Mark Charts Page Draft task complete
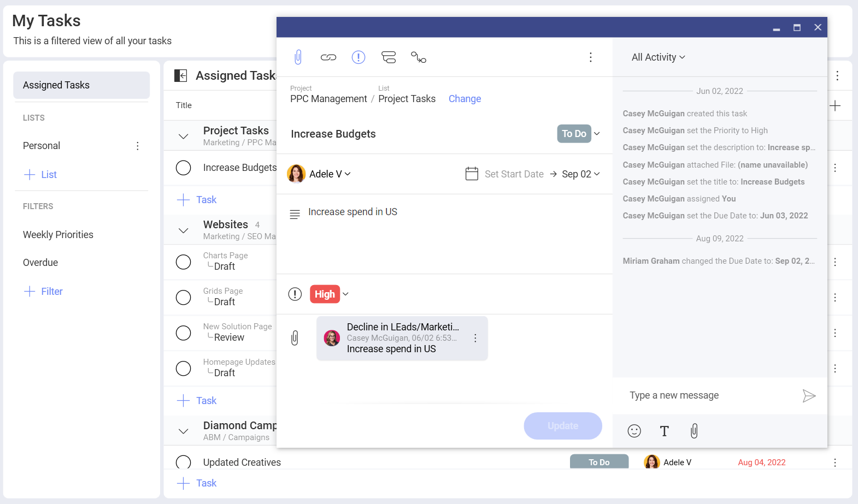Screen dimensions: 858x504 (184, 262)
